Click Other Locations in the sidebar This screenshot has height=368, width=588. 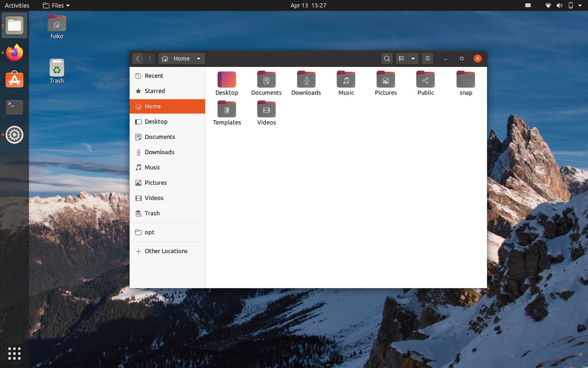pos(166,251)
